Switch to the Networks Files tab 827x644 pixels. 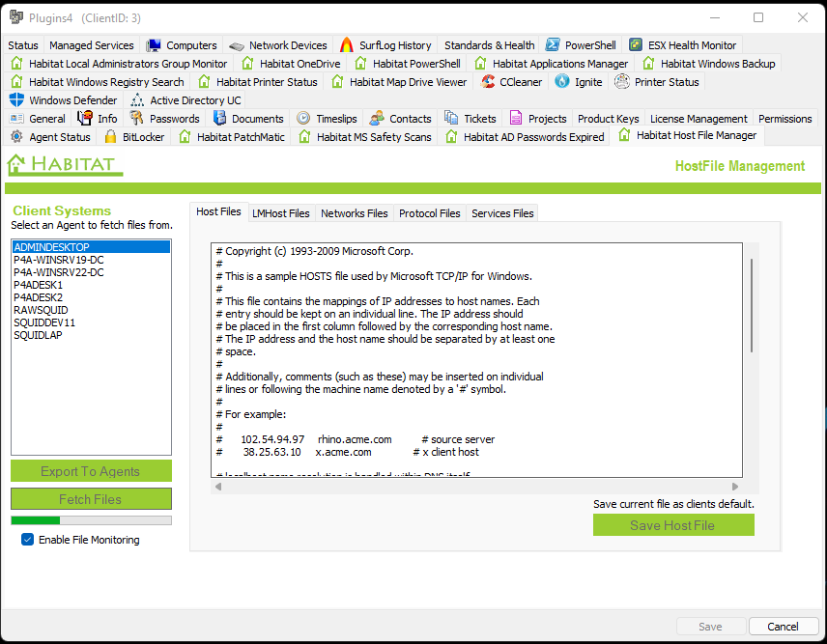tap(354, 213)
